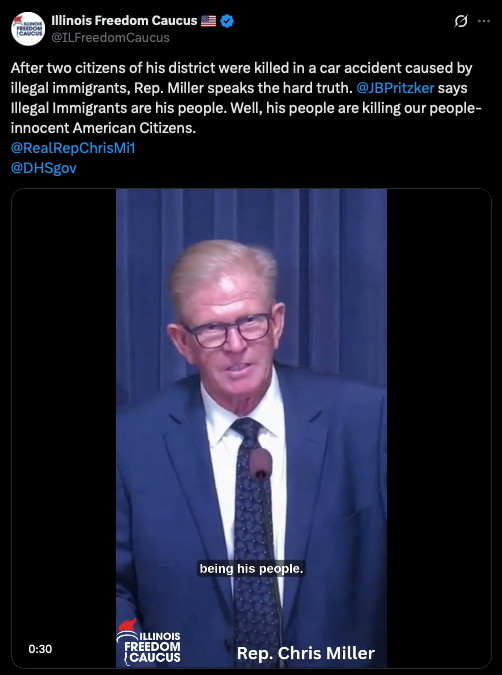The image size is (502, 675).
Task: Open the Illinois Freedom Caucus display name
Action: click(124, 20)
